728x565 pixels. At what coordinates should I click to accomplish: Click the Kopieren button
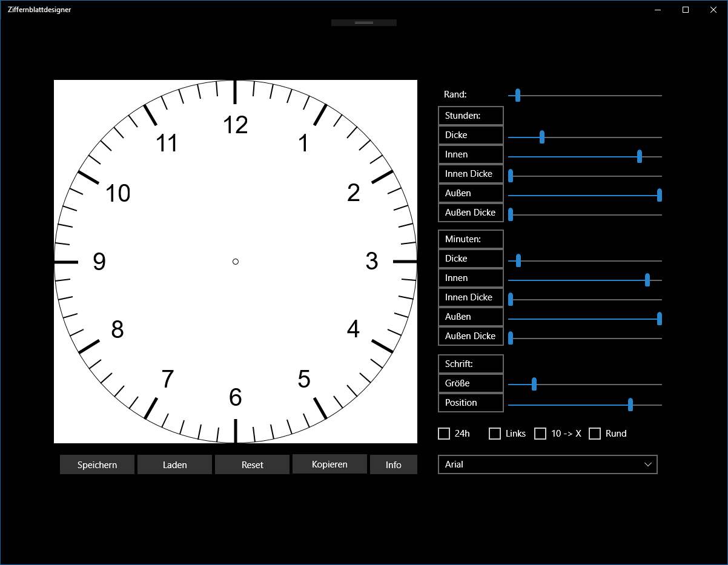[x=329, y=464]
